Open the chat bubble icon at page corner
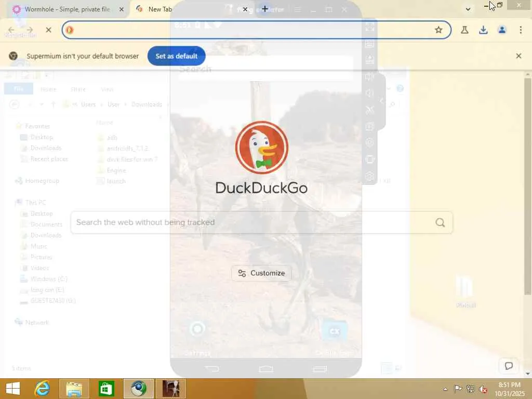Viewport: 532px width, 399px height. (x=509, y=366)
